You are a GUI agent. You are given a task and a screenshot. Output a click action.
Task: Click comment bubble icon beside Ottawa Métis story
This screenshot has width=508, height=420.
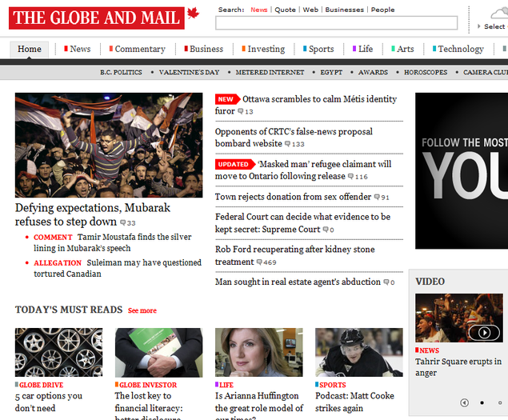pos(240,111)
